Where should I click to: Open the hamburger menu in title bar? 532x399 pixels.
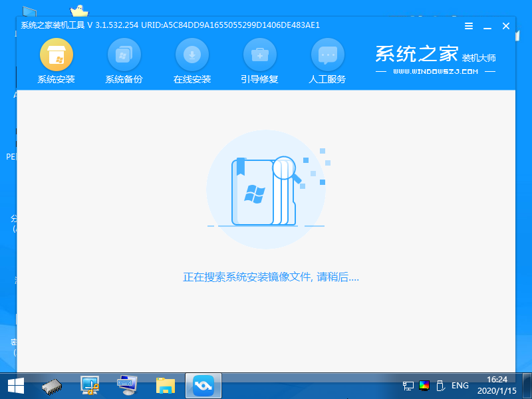click(x=468, y=26)
